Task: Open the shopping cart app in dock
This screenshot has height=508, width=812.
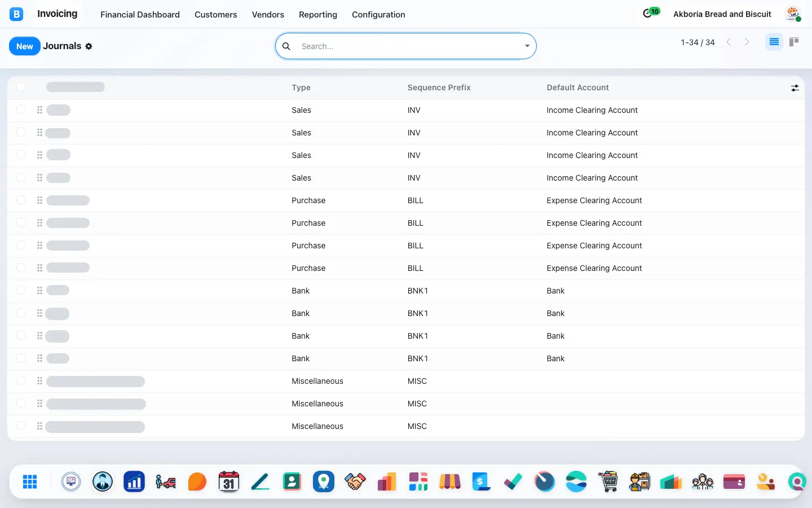Action: coord(608,481)
